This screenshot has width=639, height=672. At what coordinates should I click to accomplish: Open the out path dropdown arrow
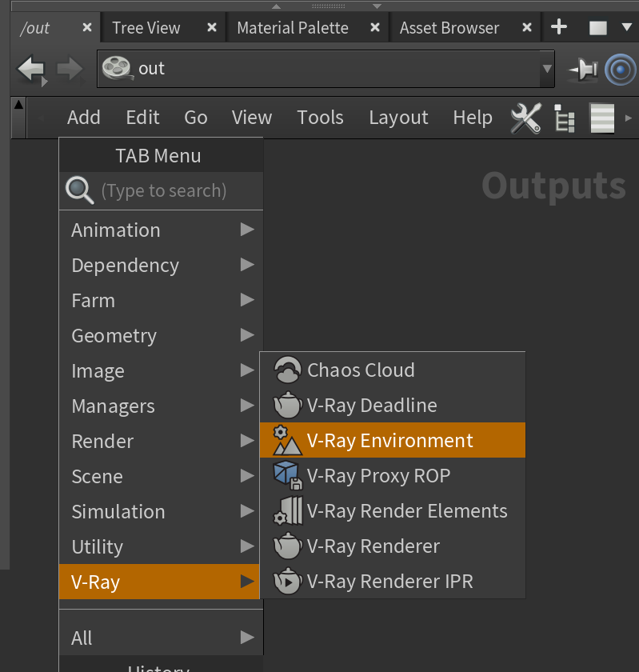(547, 69)
